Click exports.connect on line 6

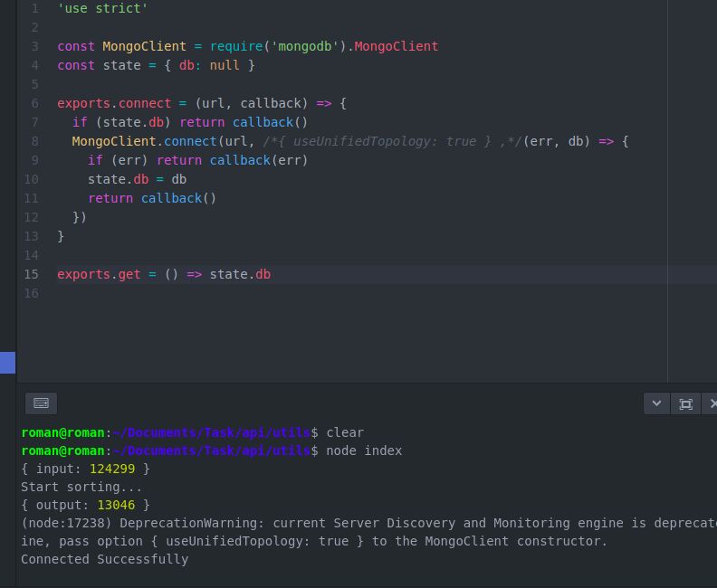click(x=114, y=103)
